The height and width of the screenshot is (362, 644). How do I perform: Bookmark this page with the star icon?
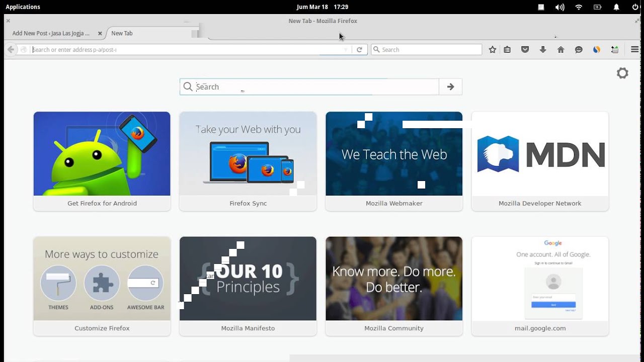(493, 50)
